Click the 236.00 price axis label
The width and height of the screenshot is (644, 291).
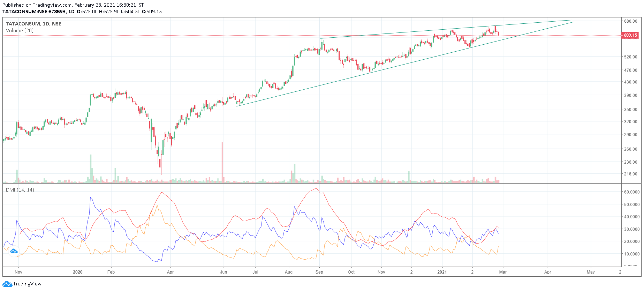[630, 162]
